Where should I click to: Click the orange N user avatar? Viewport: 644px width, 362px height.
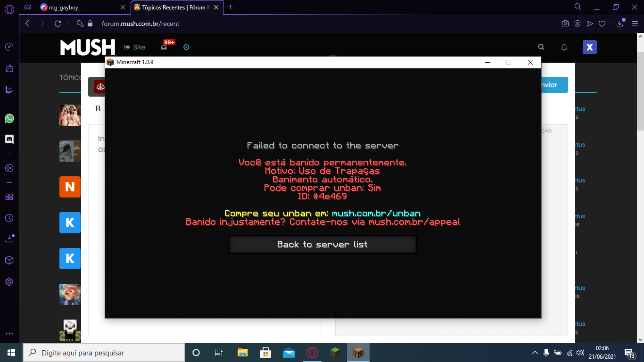[70, 187]
